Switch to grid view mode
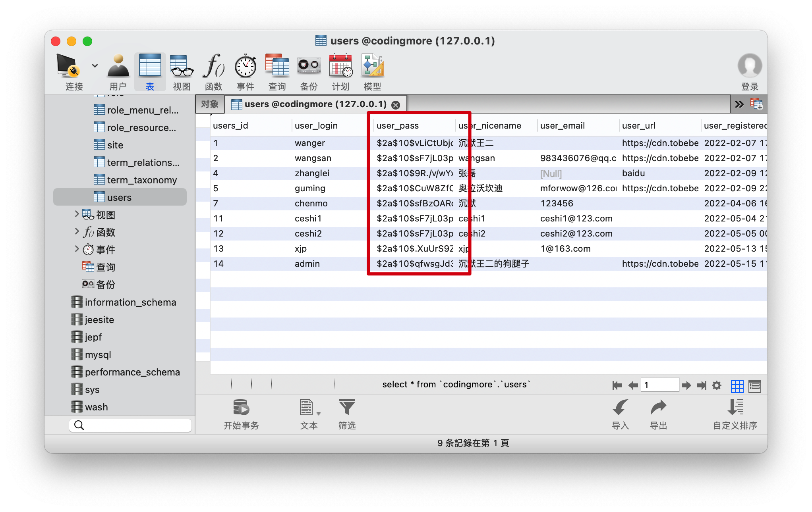The width and height of the screenshot is (812, 512). pyautogui.click(x=737, y=386)
